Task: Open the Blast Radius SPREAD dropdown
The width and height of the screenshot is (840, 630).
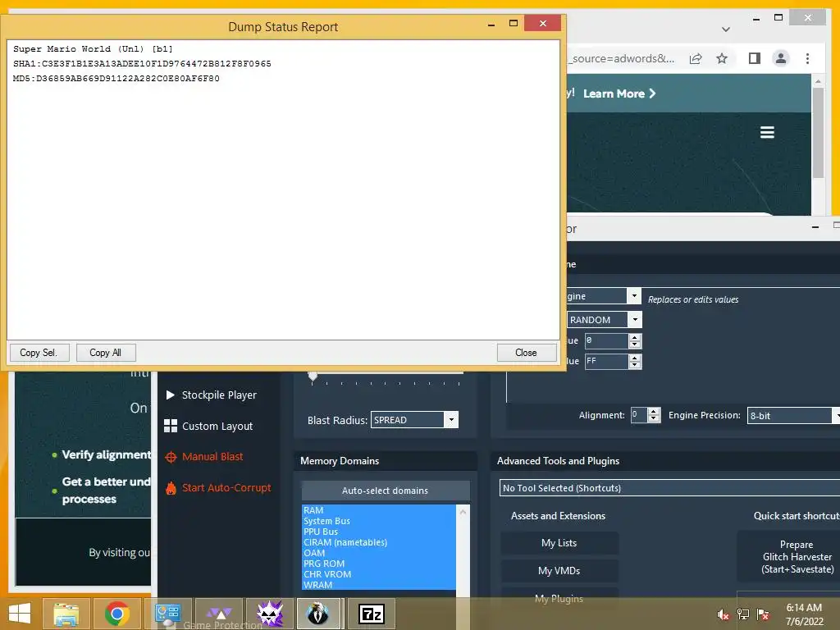Action: tap(414, 419)
